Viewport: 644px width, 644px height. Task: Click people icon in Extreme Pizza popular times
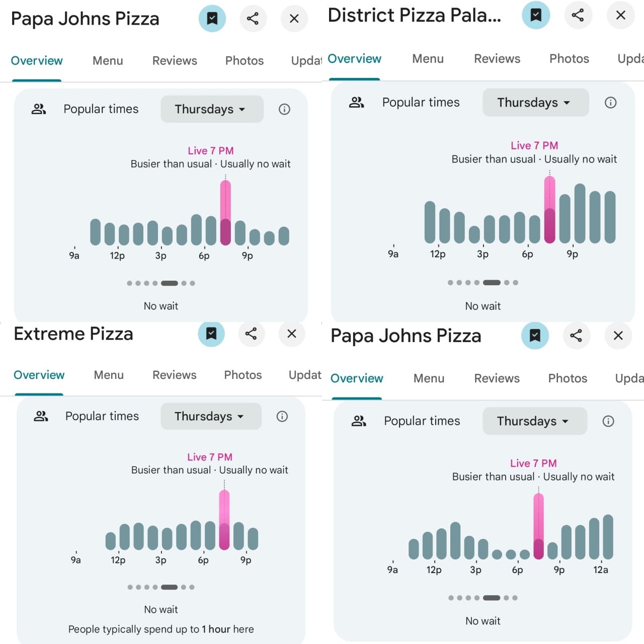[x=41, y=416]
